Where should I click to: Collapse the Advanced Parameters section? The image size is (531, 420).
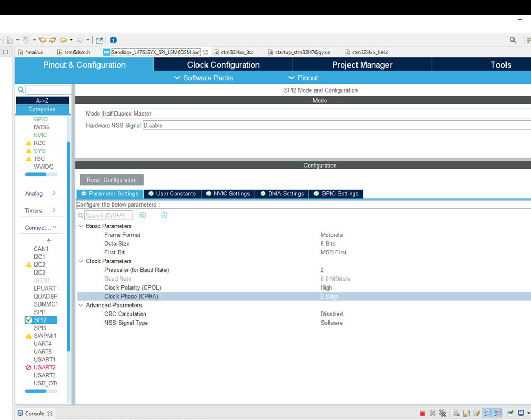81,305
